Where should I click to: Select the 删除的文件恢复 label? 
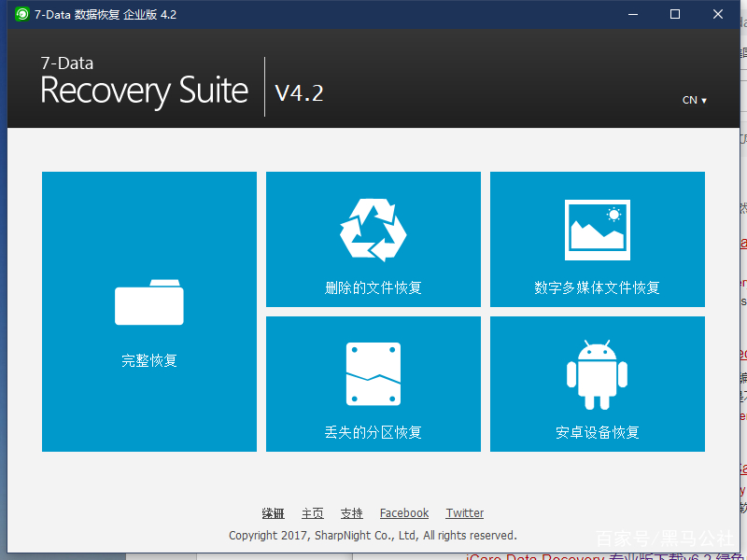[x=373, y=287]
